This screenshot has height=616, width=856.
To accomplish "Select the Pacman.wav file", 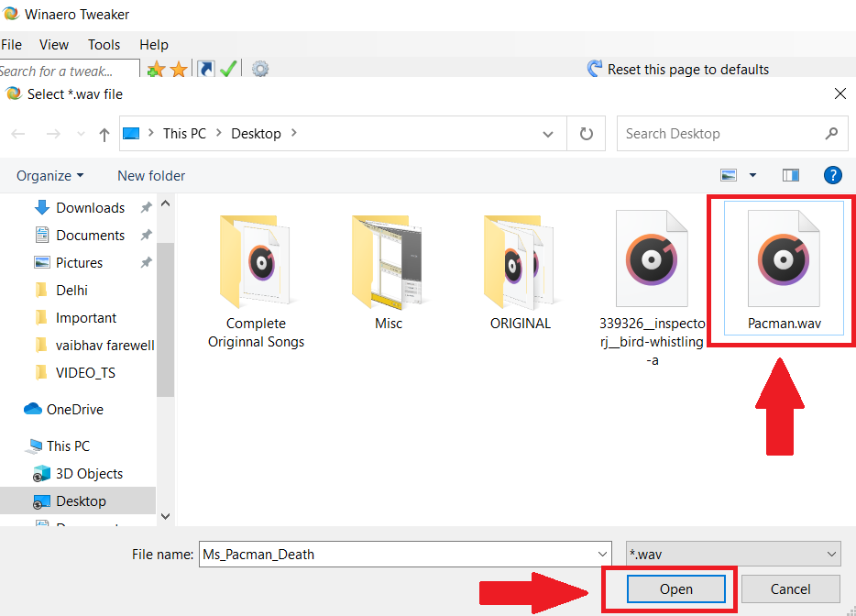I will click(784, 269).
